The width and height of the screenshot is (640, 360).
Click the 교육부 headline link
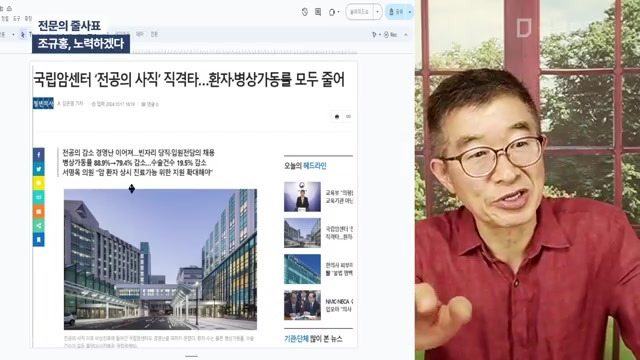[x=339, y=197]
